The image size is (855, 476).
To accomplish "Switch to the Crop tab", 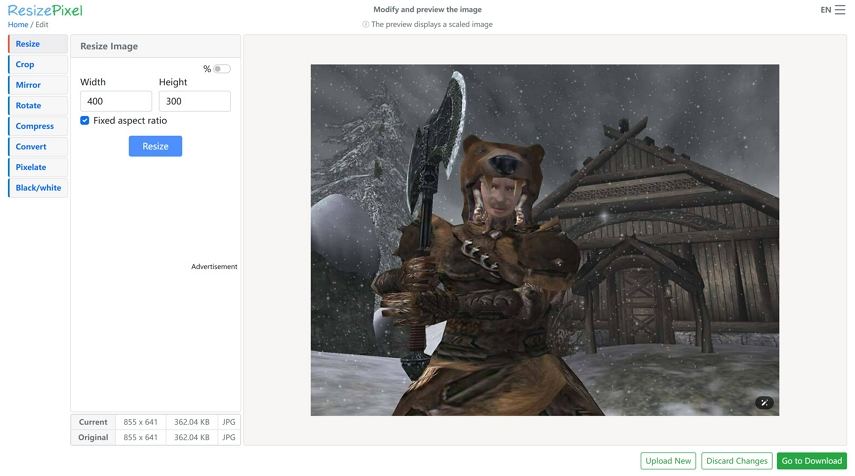I will 38,64.
